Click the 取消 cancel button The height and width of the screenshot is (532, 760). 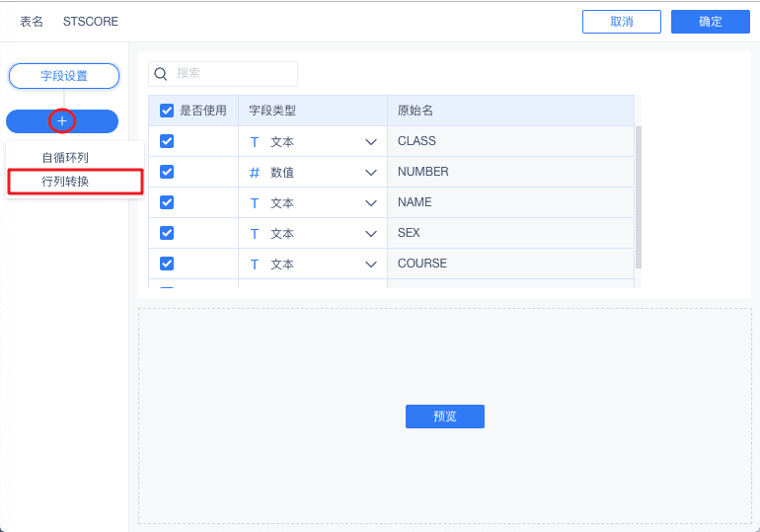pos(621,22)
